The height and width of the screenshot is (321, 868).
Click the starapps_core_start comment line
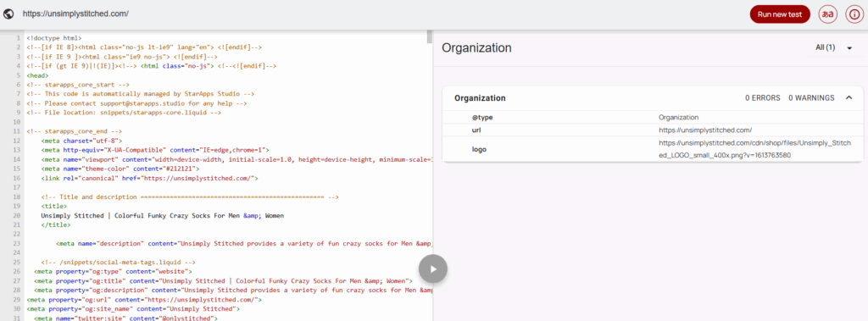[77, 85]
